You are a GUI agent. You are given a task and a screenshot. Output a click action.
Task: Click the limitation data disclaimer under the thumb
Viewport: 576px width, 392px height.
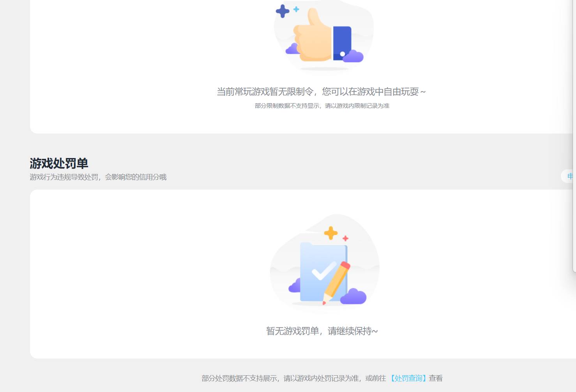323,105
